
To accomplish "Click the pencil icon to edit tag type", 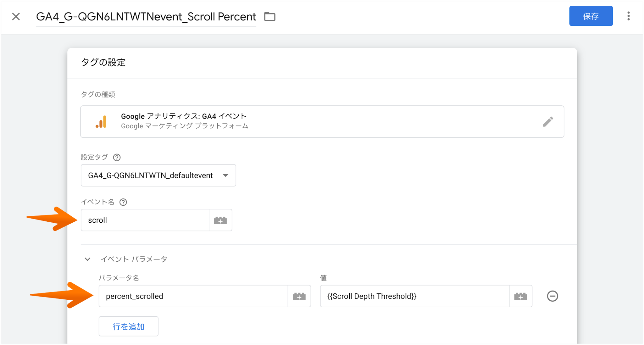I will (x=548, y=121).
